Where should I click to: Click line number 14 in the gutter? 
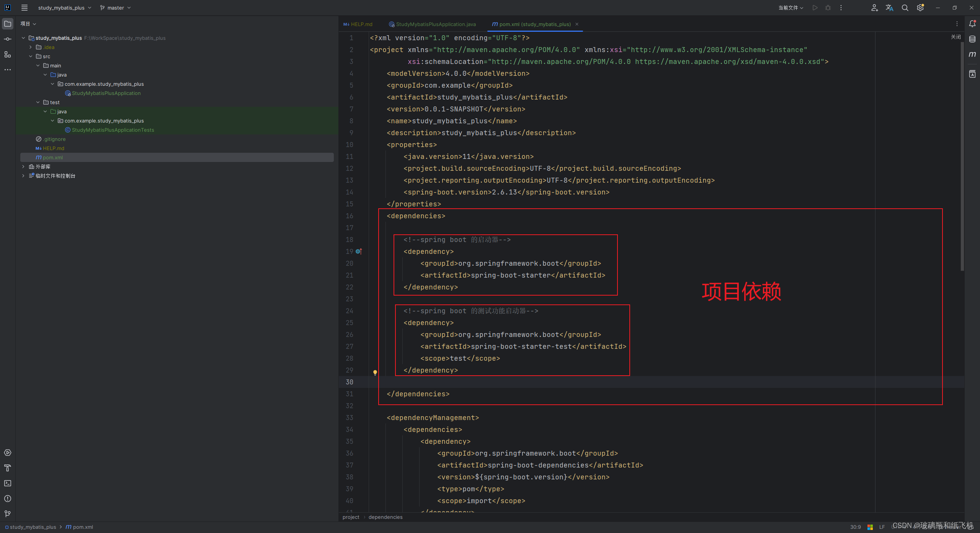click(x=349, y=192)
